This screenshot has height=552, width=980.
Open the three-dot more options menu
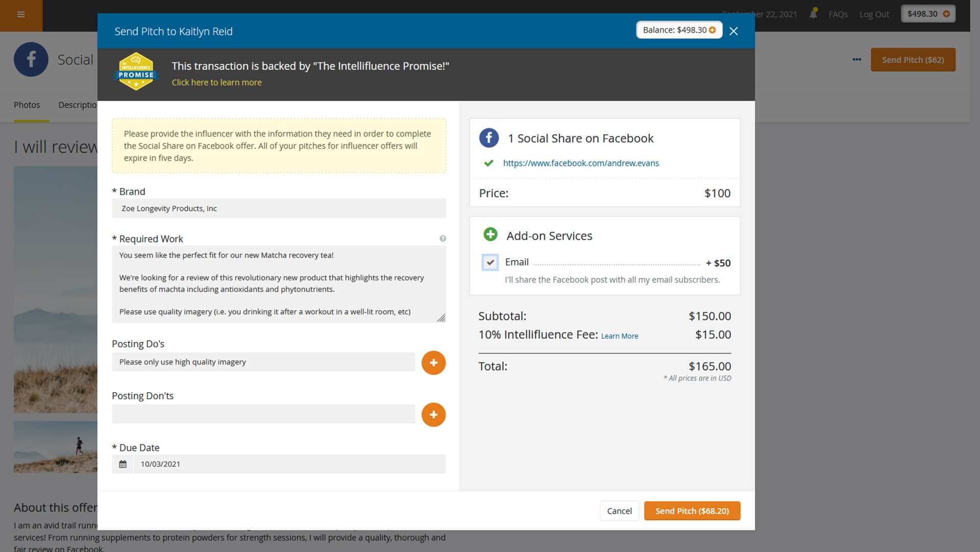coord(856,59)
